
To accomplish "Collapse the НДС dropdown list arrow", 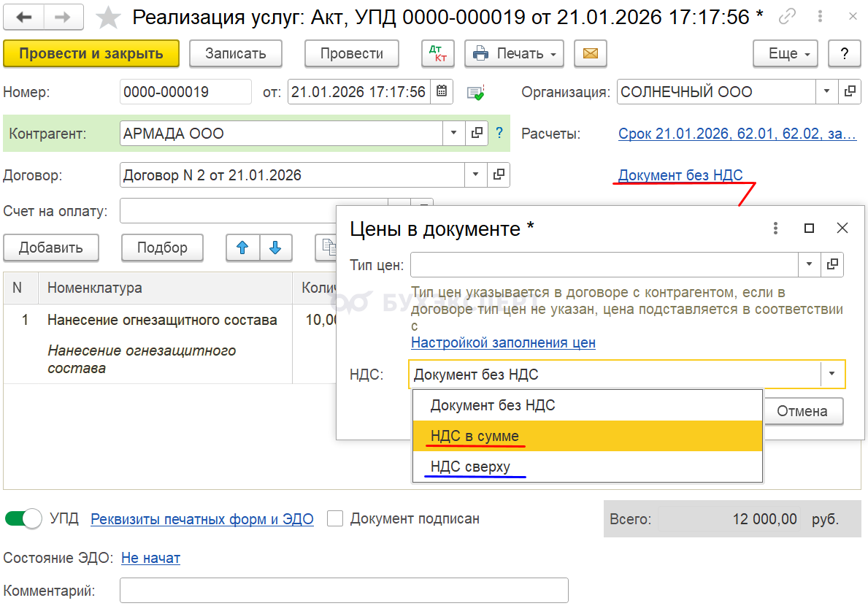I will click(x=831, y=374).
